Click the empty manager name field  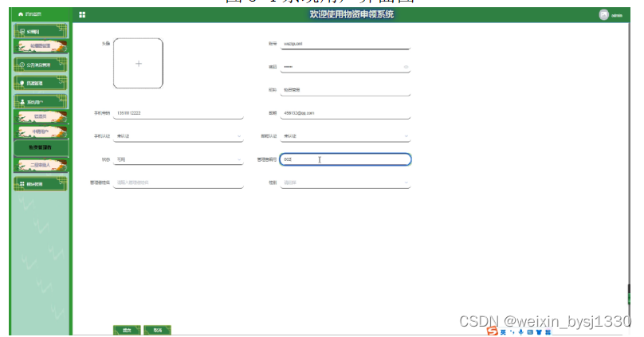[x=179, y=182]
